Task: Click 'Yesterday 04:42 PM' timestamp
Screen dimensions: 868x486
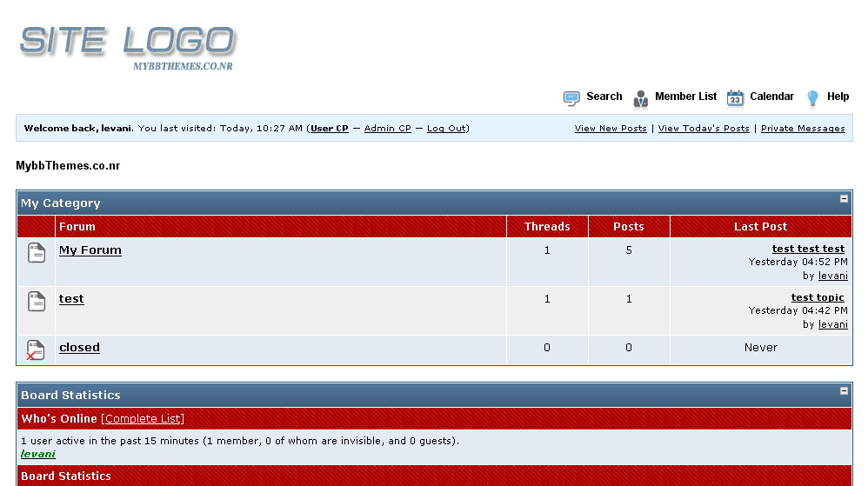Action: [798, 310]
